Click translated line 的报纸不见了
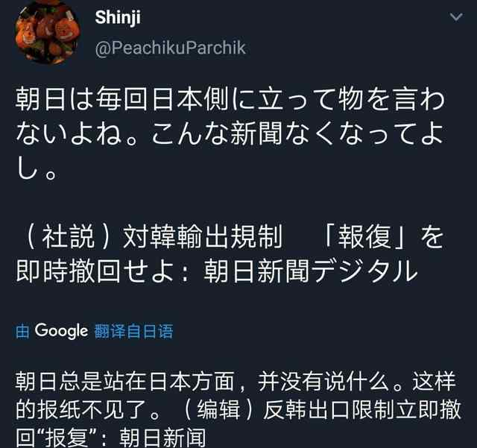Viewport: 477px width, 448px height. [81, 410]
